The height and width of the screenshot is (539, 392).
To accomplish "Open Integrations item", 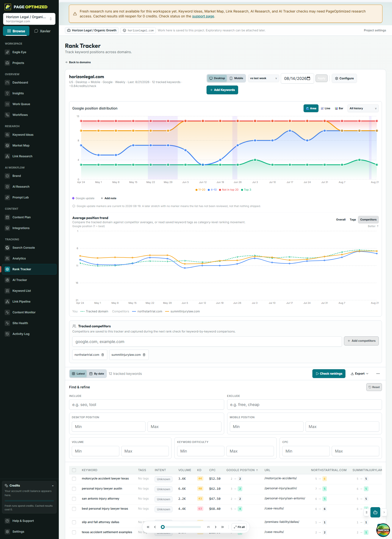I will [x=29, y=228].
